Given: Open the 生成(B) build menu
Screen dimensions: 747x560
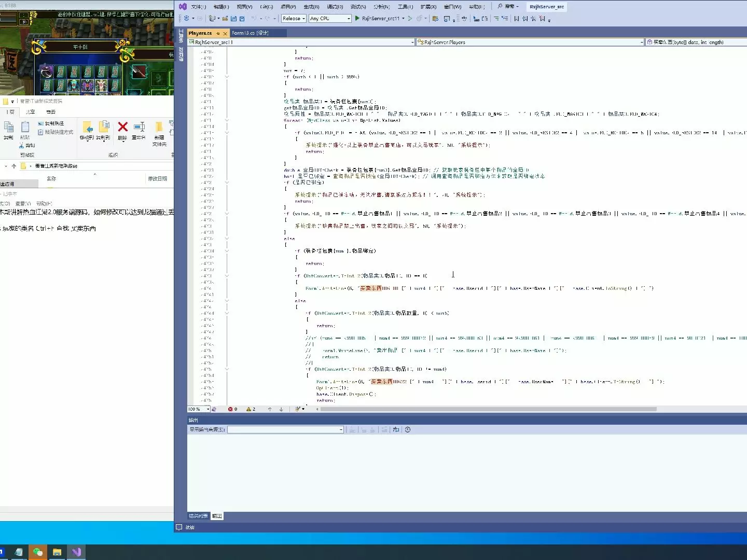Looking at the screenshot, I should tap(311, 7).
